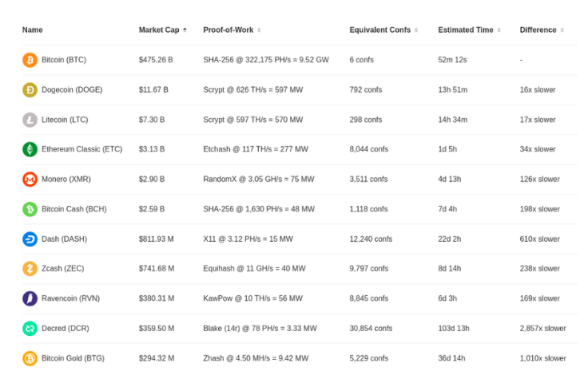Click the Decred teal logo icon

[30, 329]
